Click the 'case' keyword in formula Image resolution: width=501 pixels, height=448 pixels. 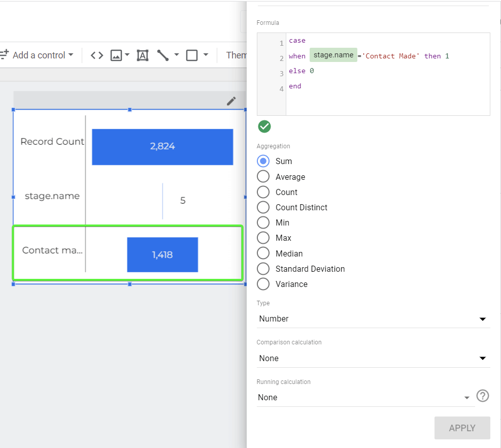point(297,41)
